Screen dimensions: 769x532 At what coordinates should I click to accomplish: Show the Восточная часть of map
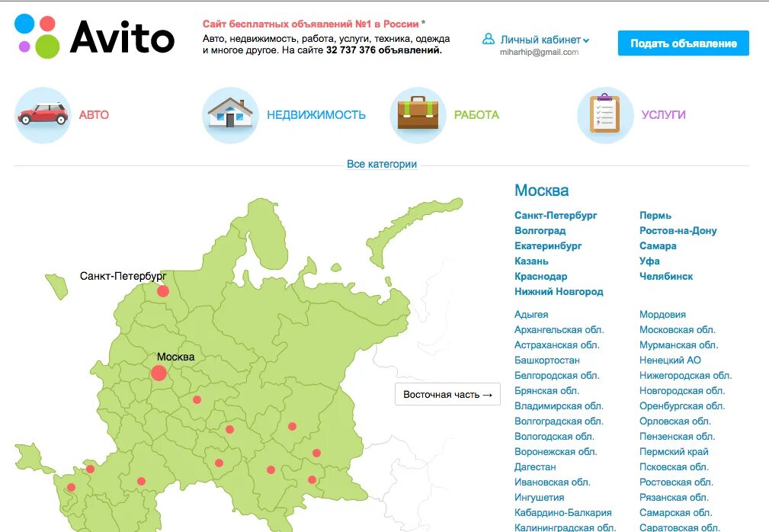[x=447, y=394]
